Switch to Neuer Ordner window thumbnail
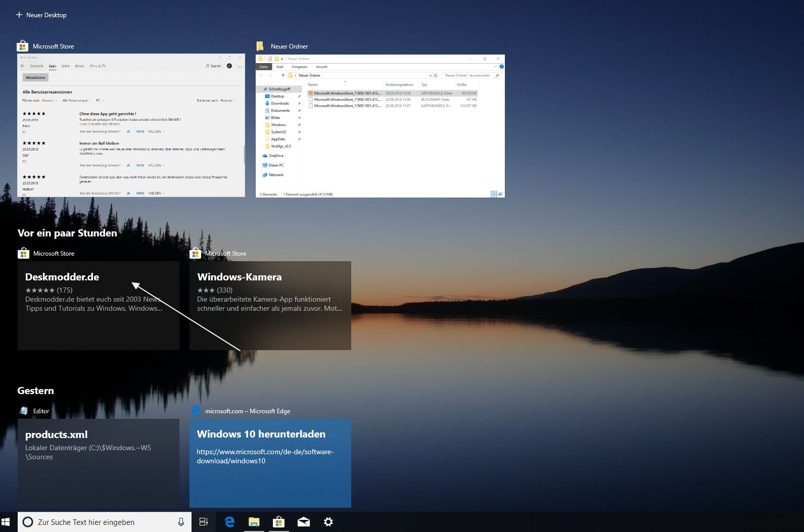Screen dimensions: 804x532 (380, 126)
